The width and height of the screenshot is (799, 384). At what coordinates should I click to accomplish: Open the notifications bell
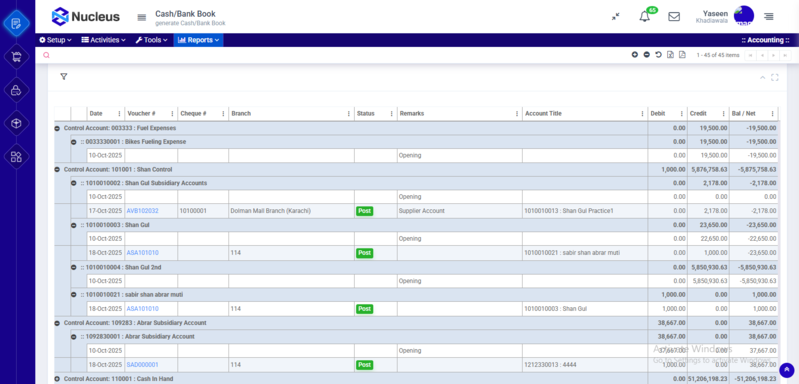[645, 17]
